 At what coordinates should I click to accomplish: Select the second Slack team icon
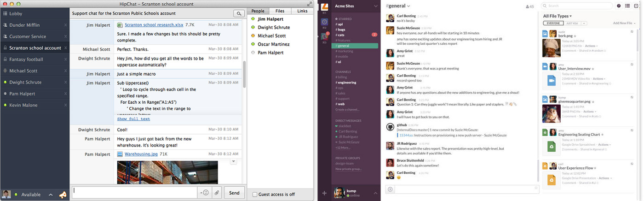(x=324, y=21)
